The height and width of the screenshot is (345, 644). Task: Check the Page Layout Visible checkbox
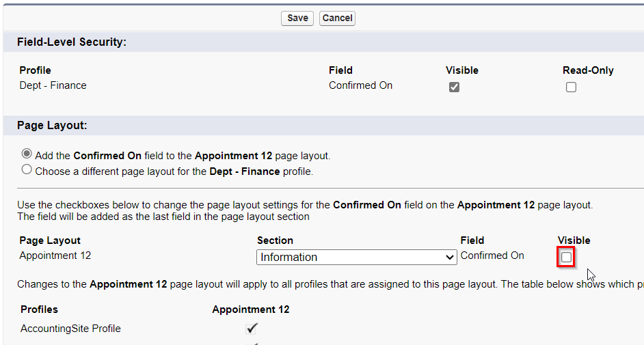566,257
